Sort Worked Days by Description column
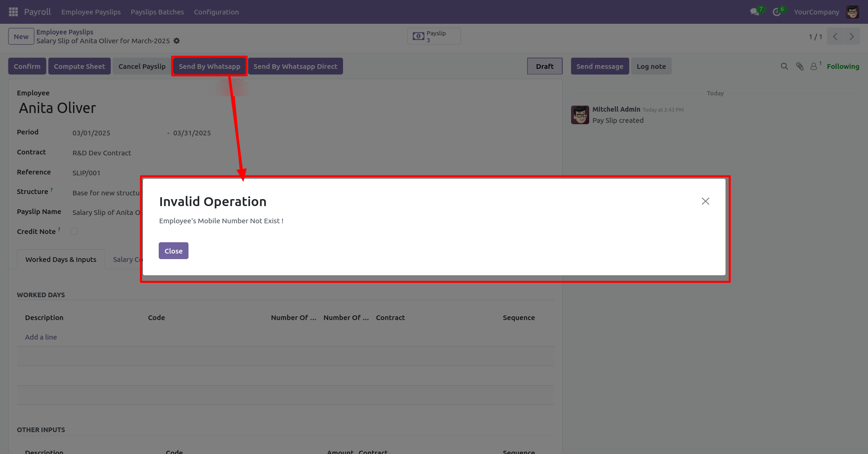 44,318
